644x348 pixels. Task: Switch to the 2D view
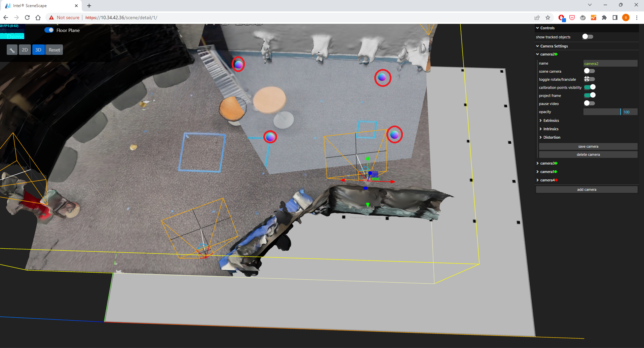[25, 50]
